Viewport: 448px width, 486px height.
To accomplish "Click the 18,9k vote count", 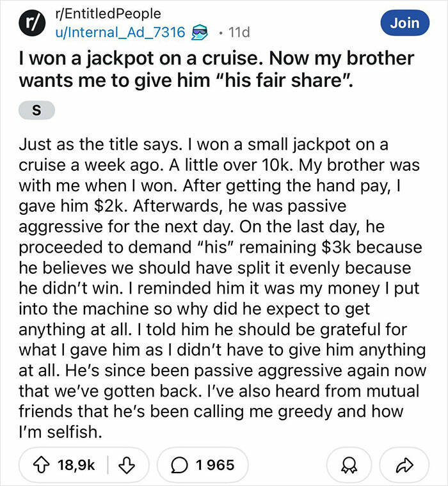I will click(x=76, y=464).
